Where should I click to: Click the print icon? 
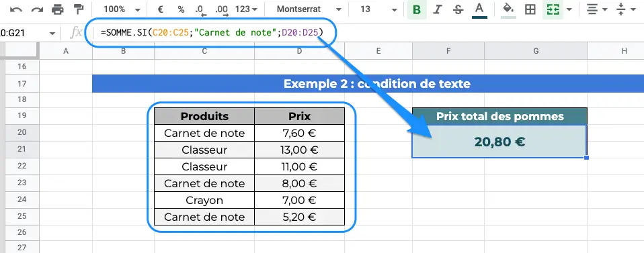(58, 9)
